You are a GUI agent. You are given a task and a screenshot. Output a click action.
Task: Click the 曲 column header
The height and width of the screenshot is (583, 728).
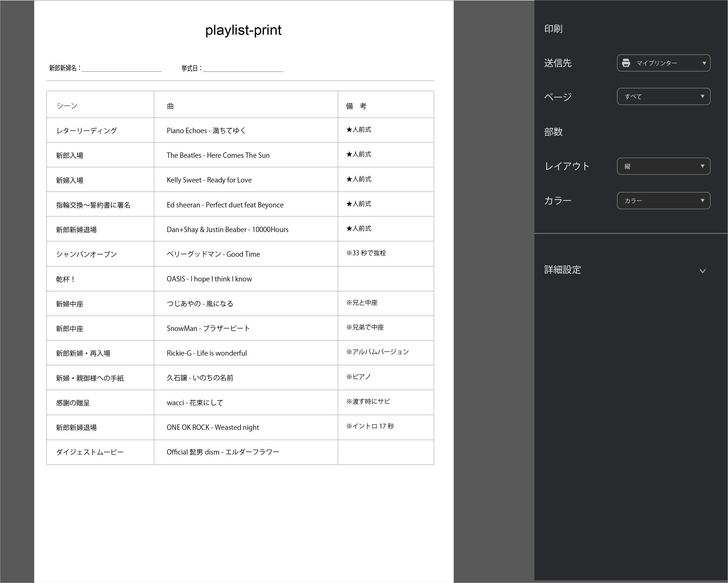170,106
